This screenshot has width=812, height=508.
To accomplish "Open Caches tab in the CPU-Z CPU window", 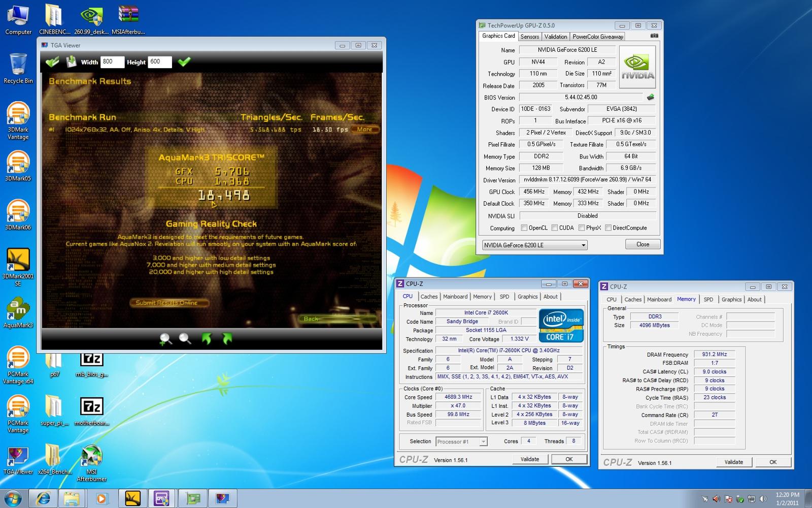I will tap(429, 297).
